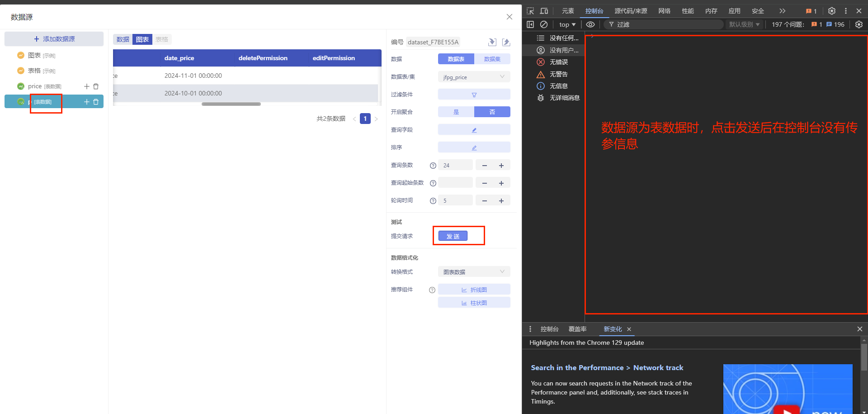
Task: Toggle the device toolbar icon in DevTools
Action: [544, 11]
